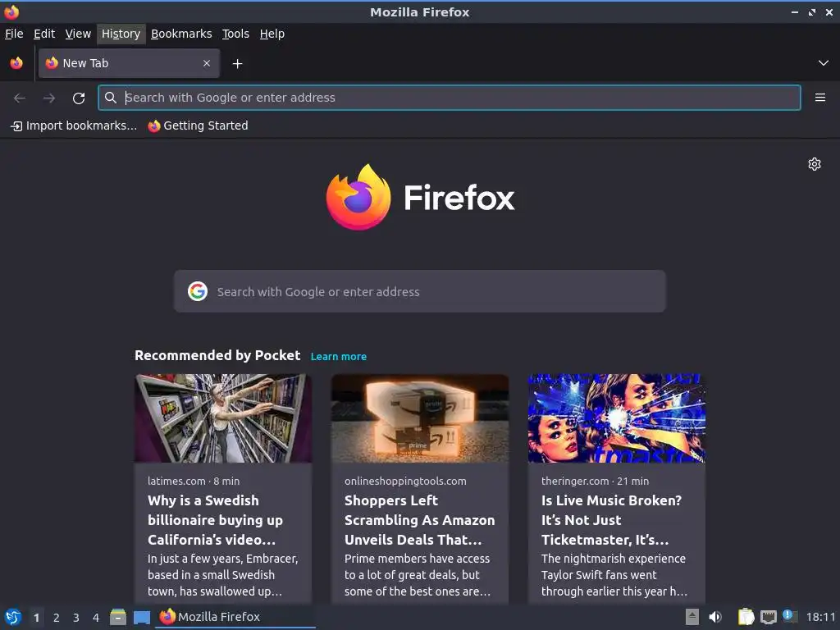Open Learn more Pocket link
840x630 pixels.
(339, 356)
